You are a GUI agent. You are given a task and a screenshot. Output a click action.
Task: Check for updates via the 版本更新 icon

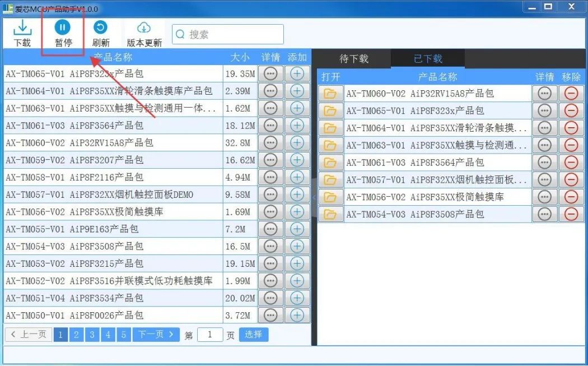tap(144, 33)
